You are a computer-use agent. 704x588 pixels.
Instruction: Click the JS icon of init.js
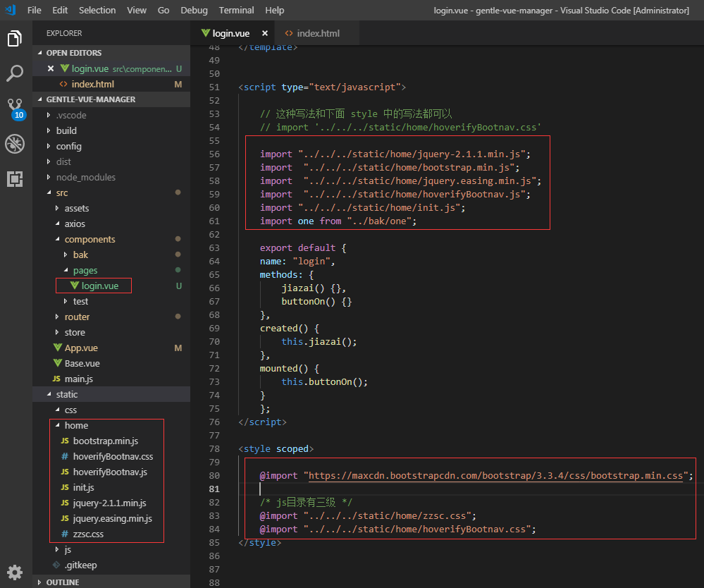coord(65,487)
